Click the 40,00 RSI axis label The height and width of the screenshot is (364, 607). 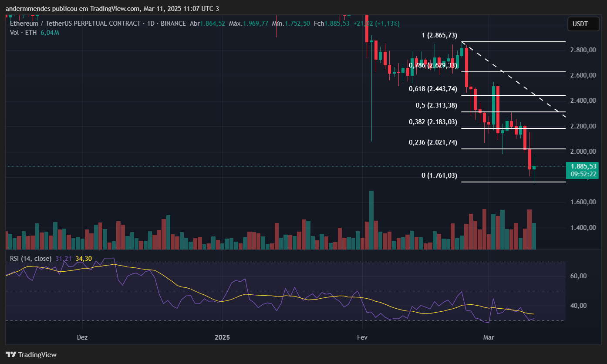pyautogui.click(x=578, y=306)
